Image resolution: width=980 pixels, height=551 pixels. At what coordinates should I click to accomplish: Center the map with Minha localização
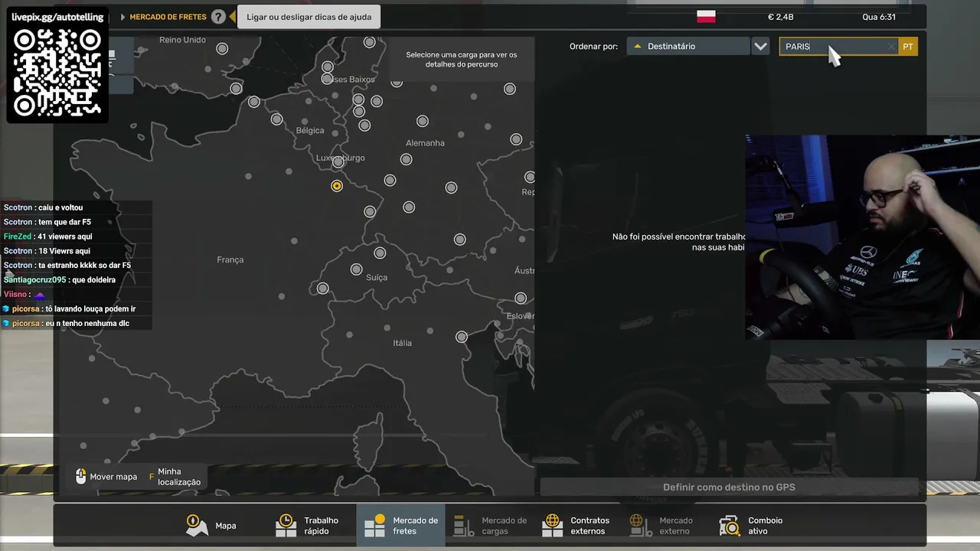coord(175,477)
